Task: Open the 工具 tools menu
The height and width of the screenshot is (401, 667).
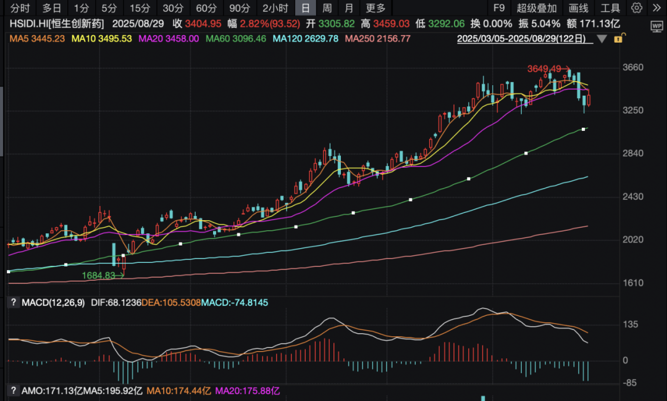Action: point(610,8)
